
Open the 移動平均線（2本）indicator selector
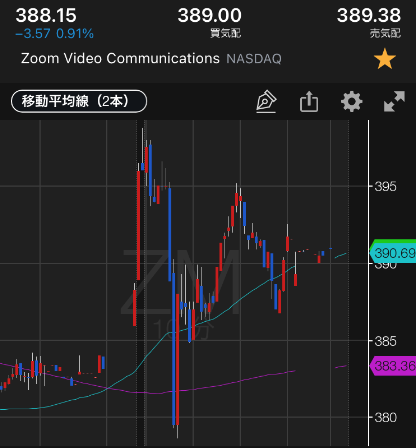click(79, 101)
